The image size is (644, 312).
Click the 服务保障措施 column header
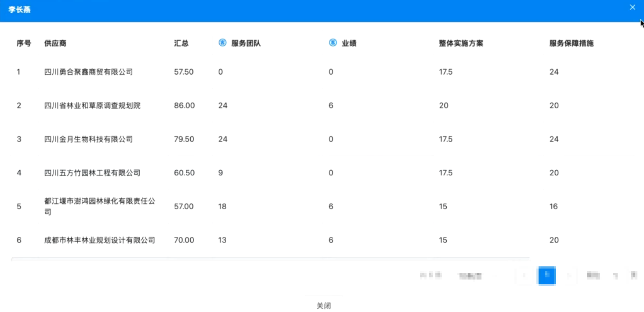(572, 43)
